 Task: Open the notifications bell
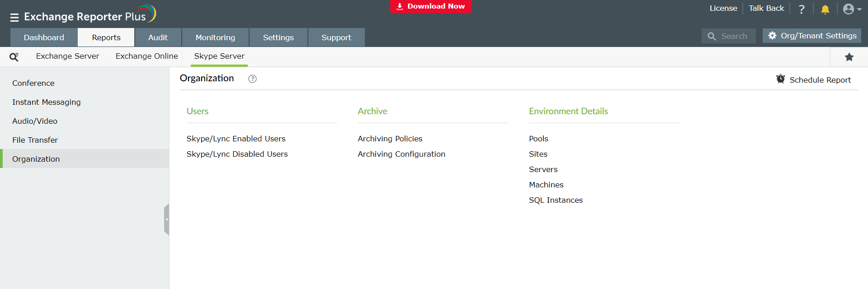tap(825, 9)
